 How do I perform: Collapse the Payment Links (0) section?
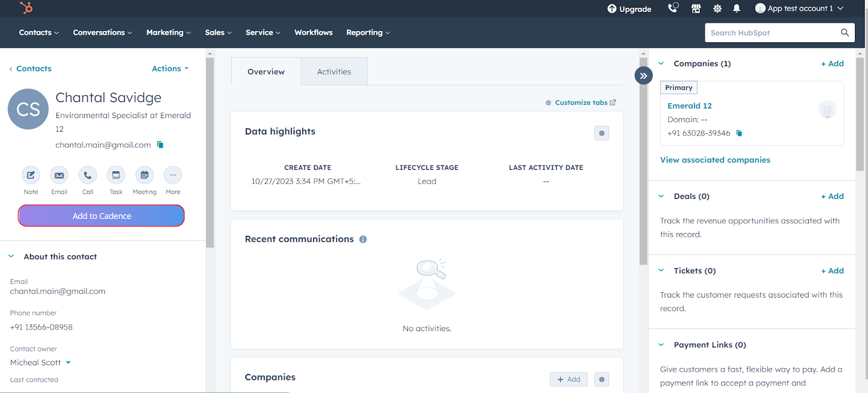click(661, 345)
